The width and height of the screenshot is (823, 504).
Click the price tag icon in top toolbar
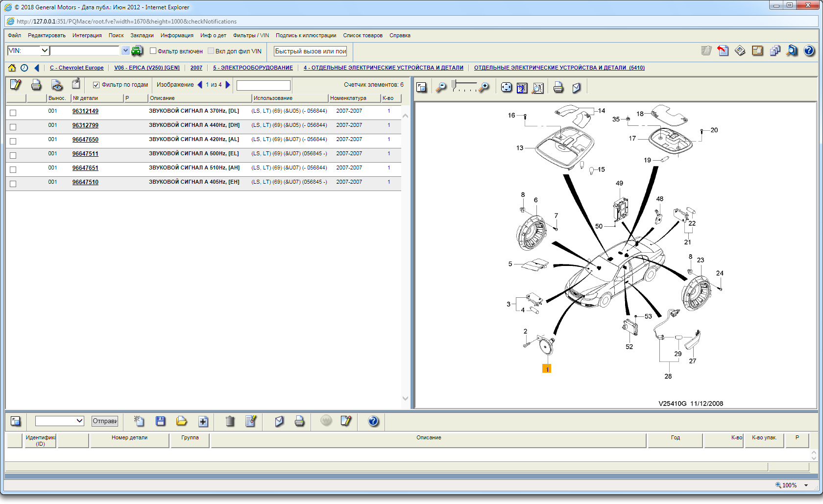tap(740, 50)
